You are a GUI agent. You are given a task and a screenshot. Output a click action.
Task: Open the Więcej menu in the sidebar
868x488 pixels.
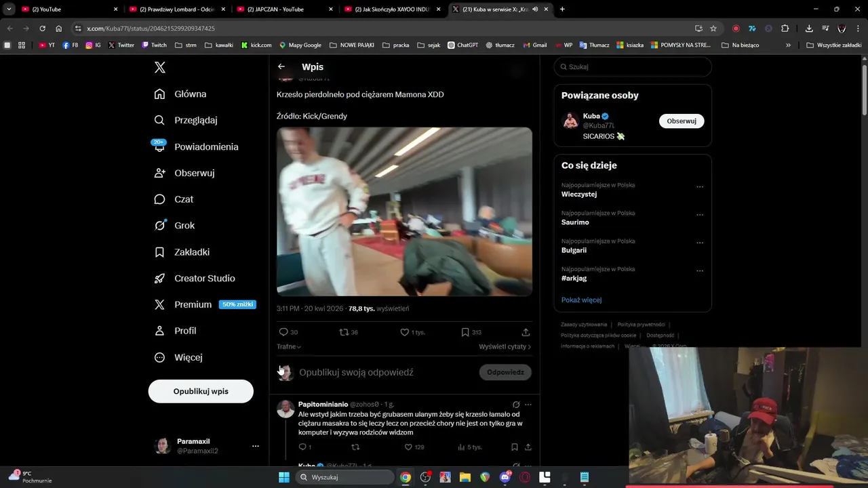point(179,357)
